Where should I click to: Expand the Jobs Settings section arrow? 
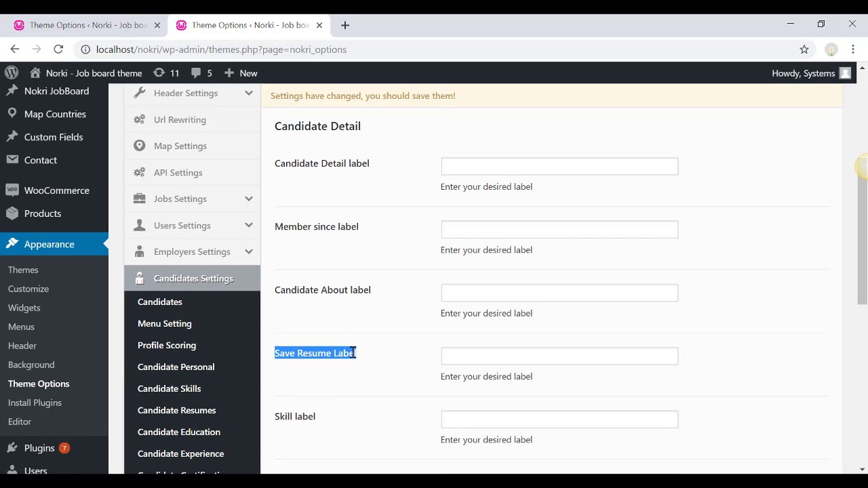tap(249, 199)
